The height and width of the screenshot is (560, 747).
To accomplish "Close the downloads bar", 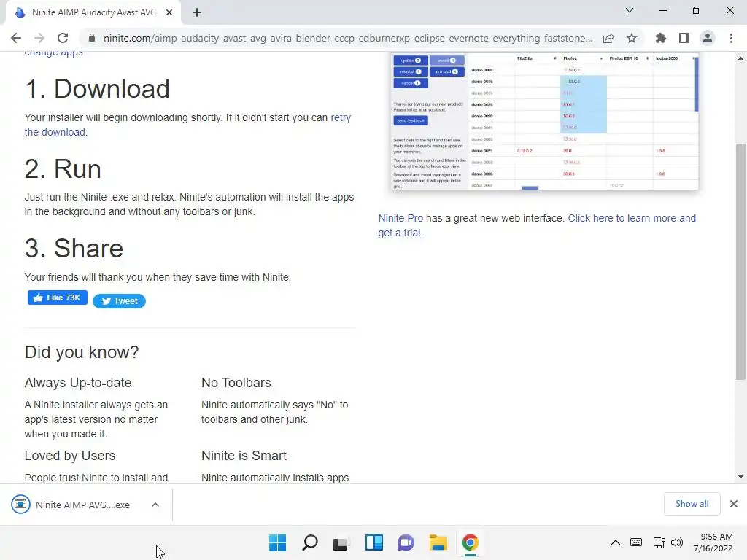I will tap(734, 504).
